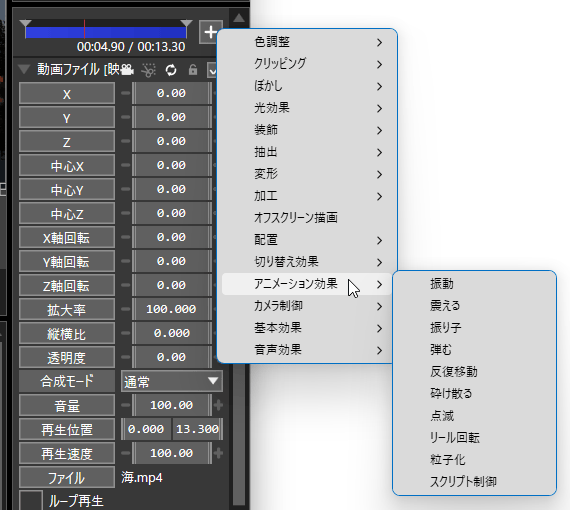Click the minus icon next to 拡大率
Screen dimensions: 570x510
coord(125,309)
